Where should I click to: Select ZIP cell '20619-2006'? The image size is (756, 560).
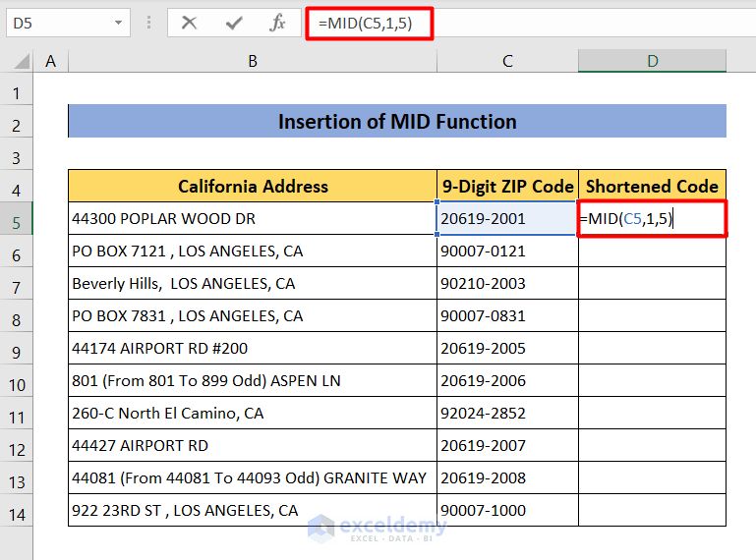(x=507, y=380)
